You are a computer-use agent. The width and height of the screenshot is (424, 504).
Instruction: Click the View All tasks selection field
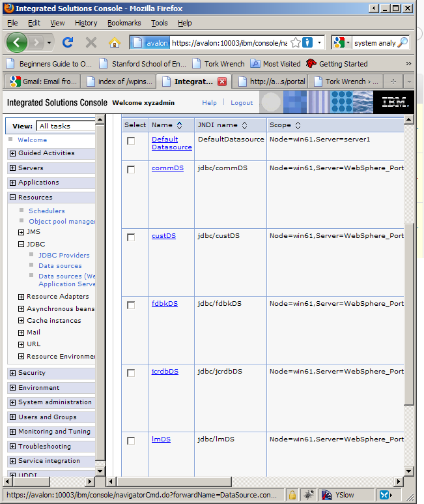tap(66, 126)
